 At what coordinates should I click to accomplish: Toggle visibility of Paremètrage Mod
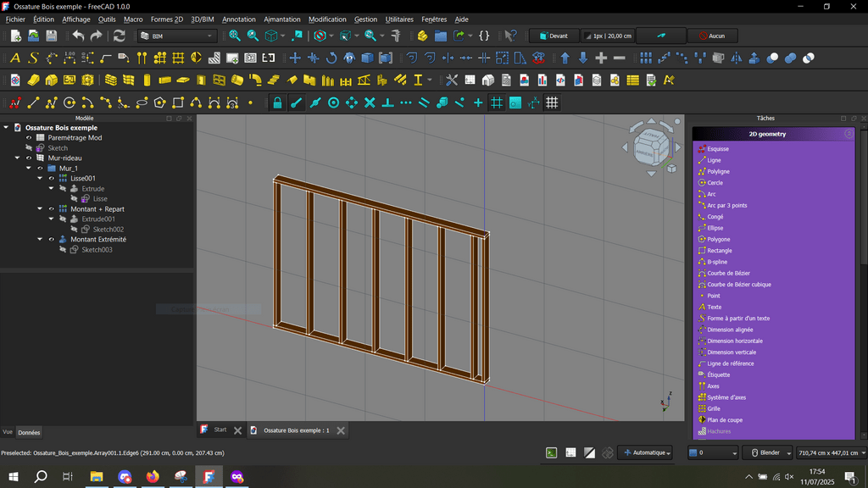(x=29, y=138)
